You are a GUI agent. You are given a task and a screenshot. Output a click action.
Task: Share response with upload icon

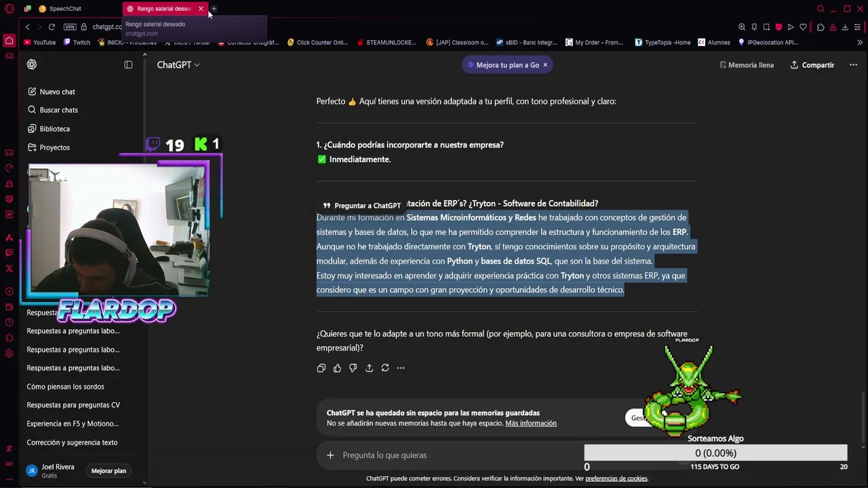pos(369,367)
